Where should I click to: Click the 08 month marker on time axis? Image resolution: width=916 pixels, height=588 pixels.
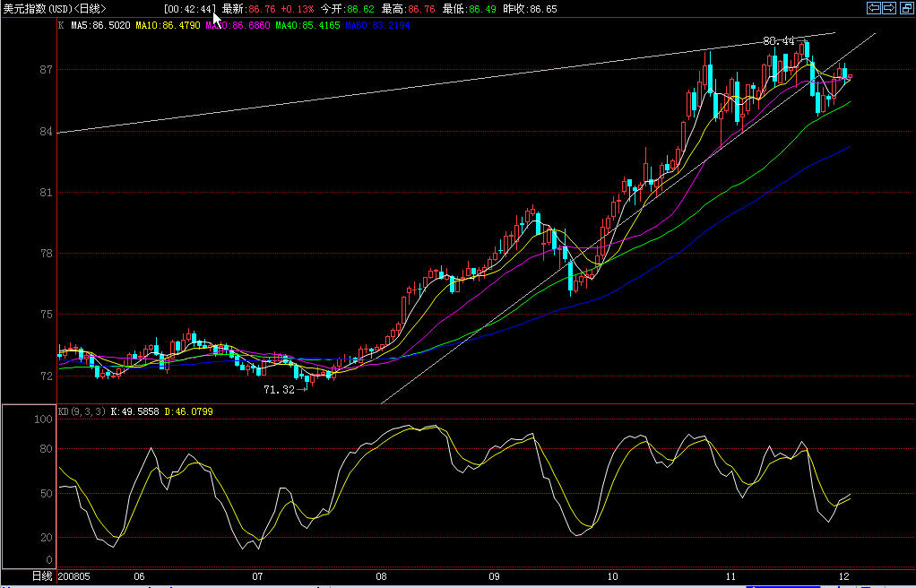tap(381, 575)
